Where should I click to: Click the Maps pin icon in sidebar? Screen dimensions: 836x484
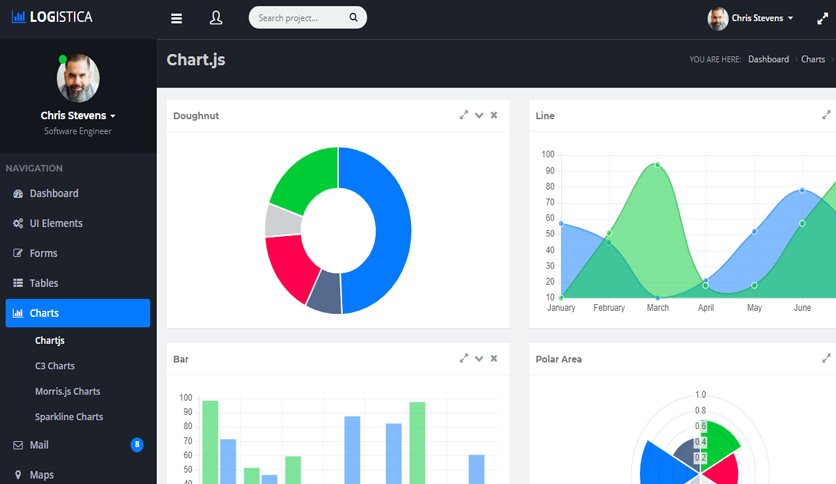pyautogui.click(x=18, y=475)
